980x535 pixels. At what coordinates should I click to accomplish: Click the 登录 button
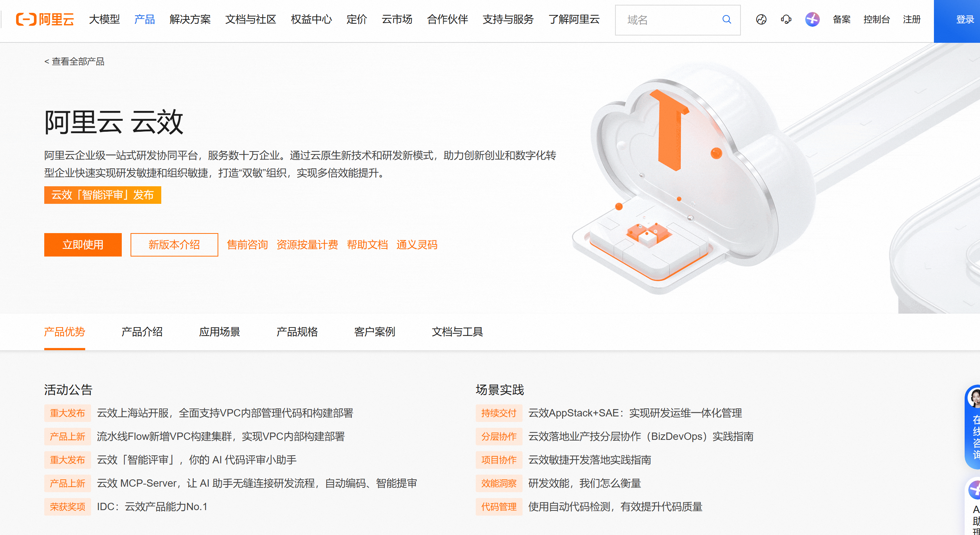965,19
